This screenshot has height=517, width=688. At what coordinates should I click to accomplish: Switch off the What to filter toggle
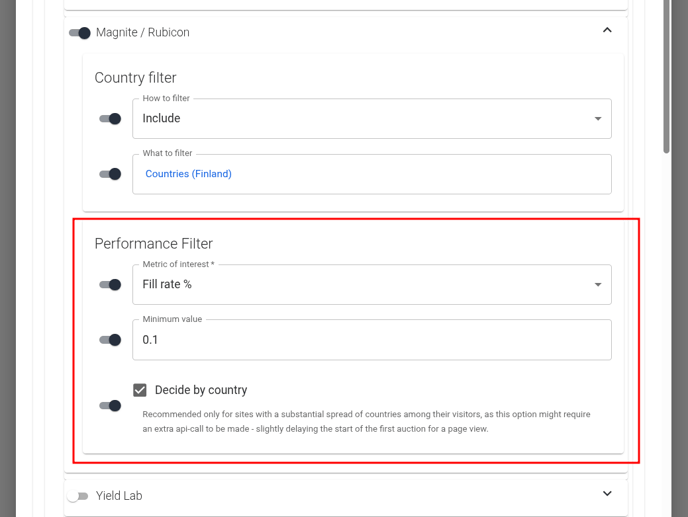110,174
